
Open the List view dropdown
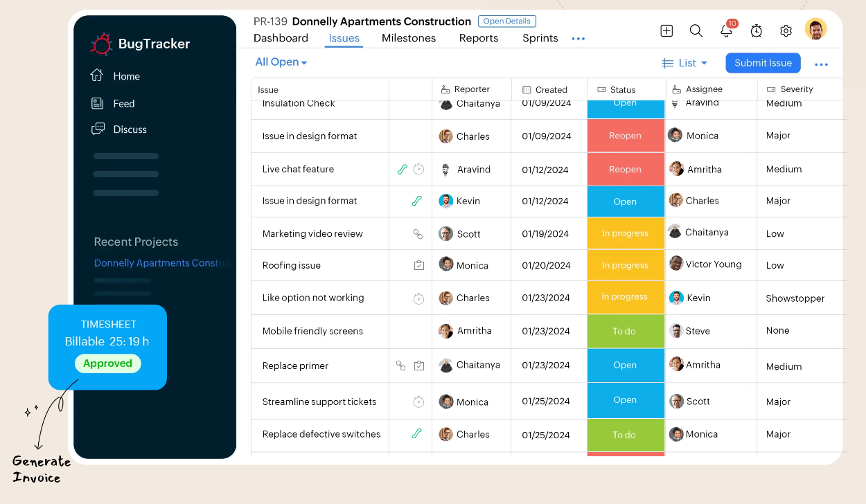tap(685, 63)
